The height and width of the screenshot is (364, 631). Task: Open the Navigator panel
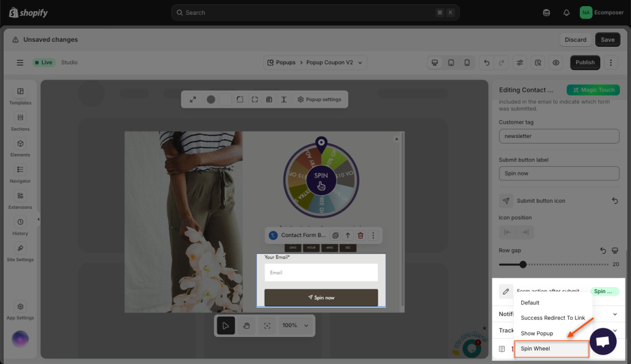20,173
